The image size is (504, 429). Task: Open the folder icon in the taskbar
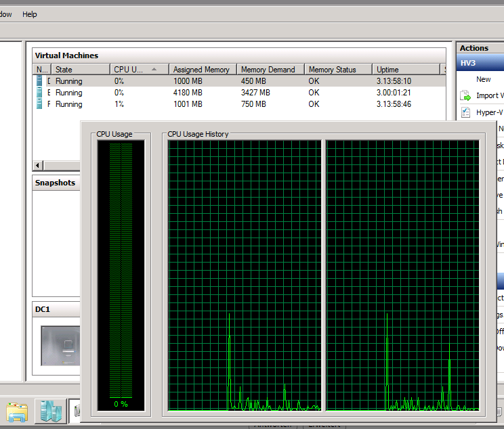tap(17, 412)
